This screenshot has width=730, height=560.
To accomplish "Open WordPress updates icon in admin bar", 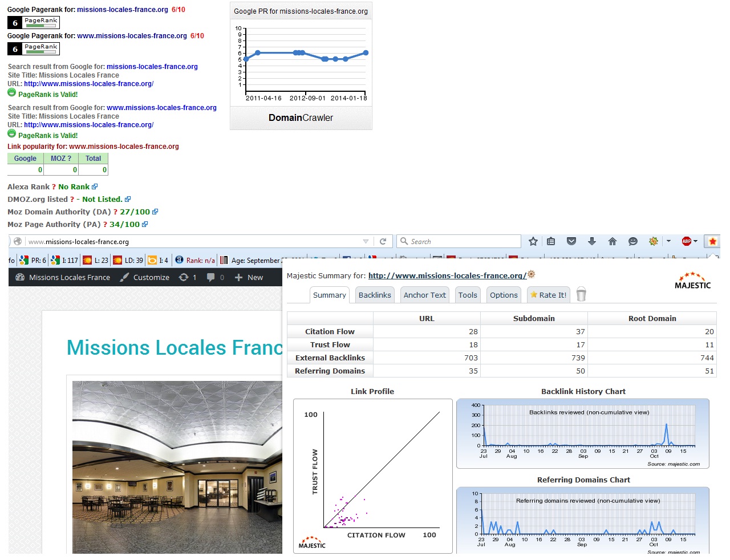I will [187, 277].
